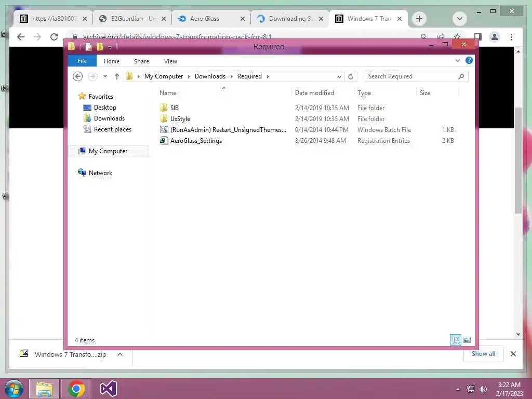Go up one folder level in Explorer
The width and height of the screenshot is (532, 399).
coord(117,76)
